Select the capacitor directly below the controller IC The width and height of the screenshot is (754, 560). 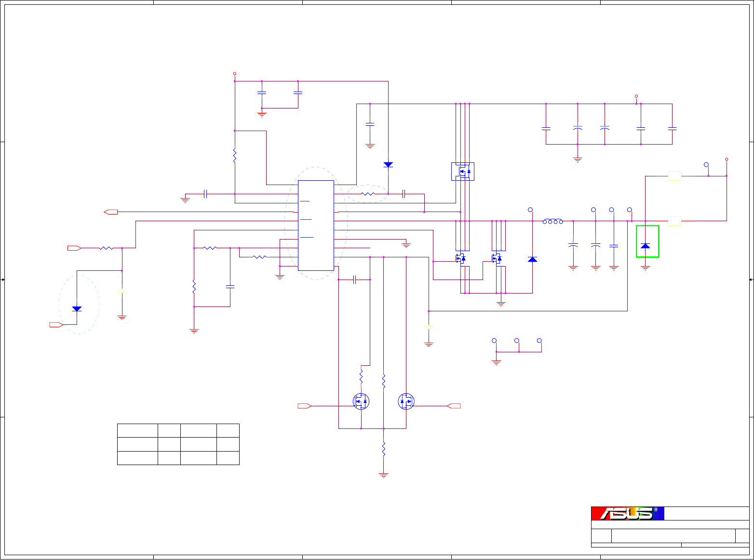[354, 280]
